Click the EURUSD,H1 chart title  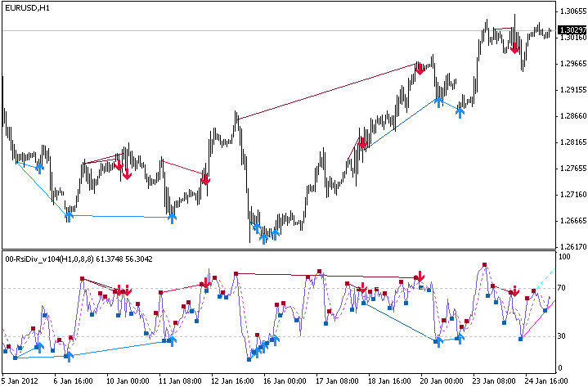pyautogui.click(x=25, y=7)
